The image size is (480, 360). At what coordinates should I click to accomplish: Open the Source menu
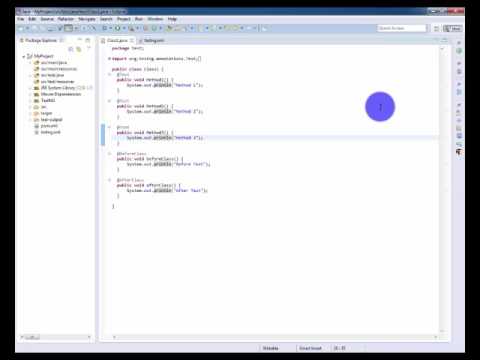tap(47, 19)
